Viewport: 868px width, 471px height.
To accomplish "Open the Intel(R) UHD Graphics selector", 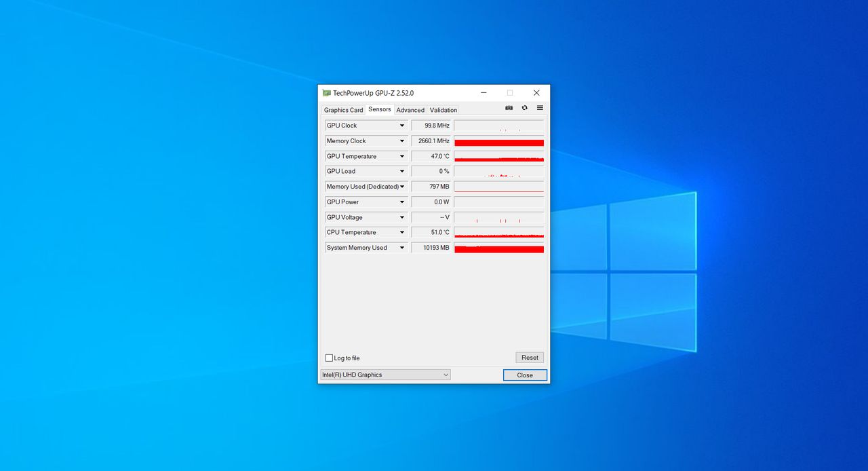I will [385, 375].
